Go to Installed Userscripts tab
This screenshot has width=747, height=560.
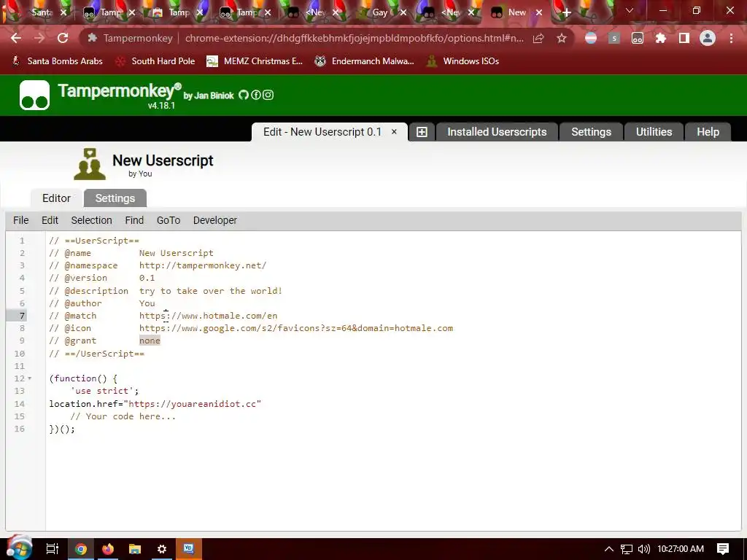(497, 132)
